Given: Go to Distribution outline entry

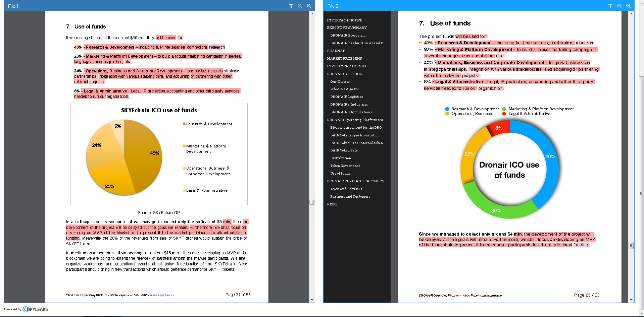Looking at the screenshot, I should click(x=341, y=158).
